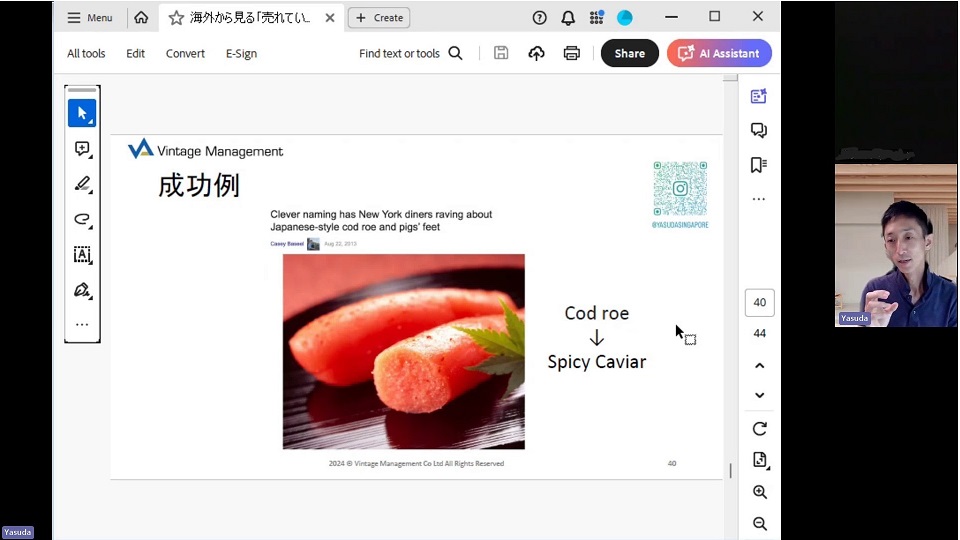Select the Add text box tool
The image size is (960, 540).
(82, 255)
